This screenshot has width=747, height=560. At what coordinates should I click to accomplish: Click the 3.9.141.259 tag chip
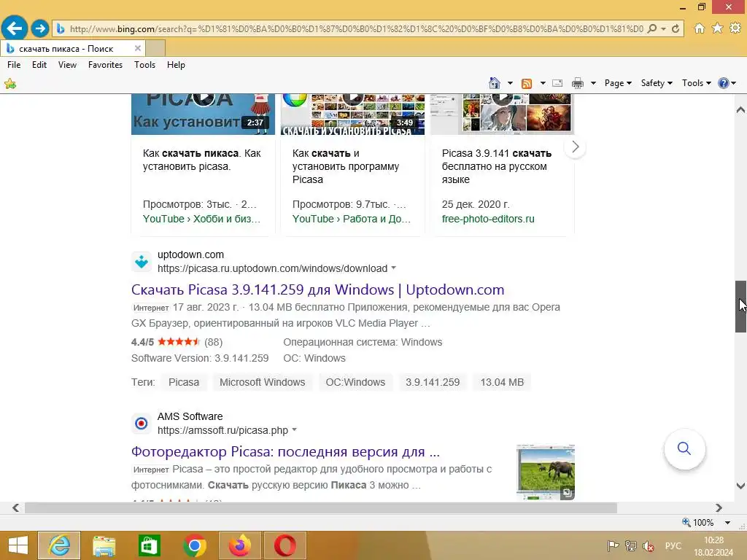click(433, 382)
